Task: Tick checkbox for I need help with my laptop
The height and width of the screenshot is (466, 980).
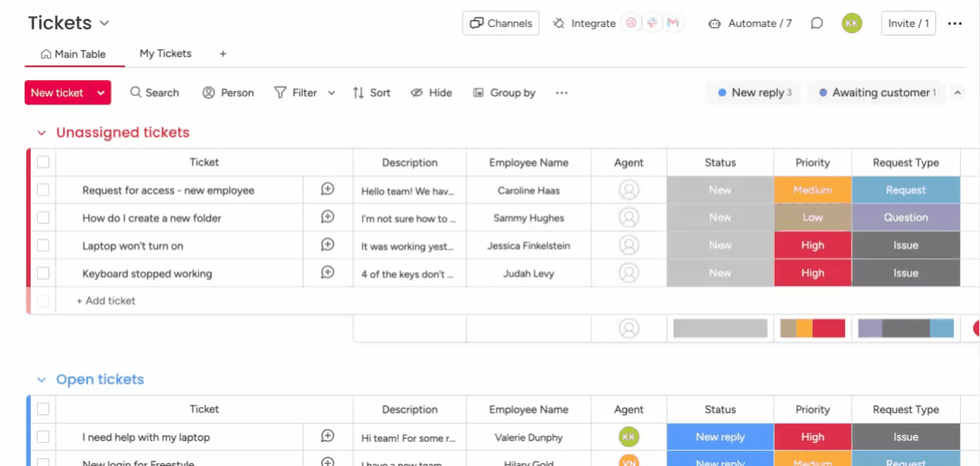Action: pyautogui.click(x=43, y=437)
